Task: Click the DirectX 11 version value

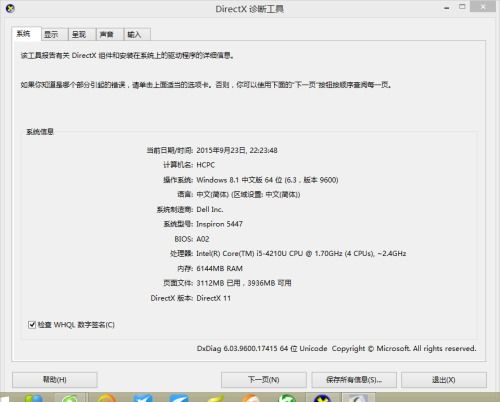Action: [213, 298]
